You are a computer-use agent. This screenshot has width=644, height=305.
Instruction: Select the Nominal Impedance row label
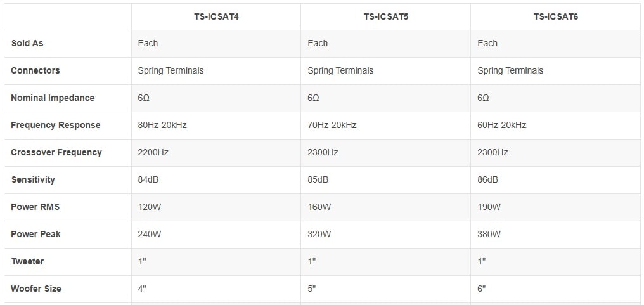53,98
